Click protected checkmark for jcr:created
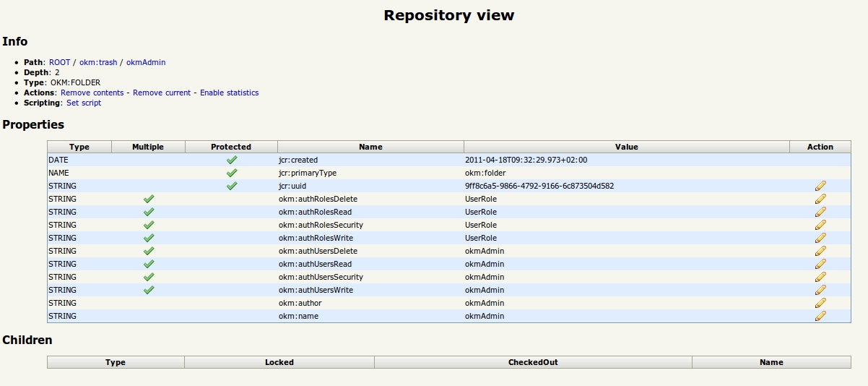Image resolution: width=868 pixels, height=386 pixels. [x=231, y=160]
